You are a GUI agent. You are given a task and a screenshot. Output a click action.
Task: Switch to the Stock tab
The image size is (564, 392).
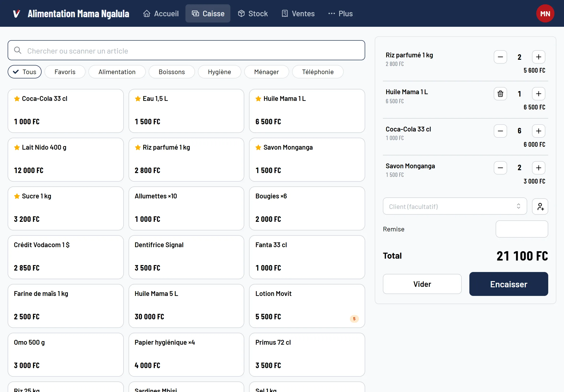(x=253, y=14)
